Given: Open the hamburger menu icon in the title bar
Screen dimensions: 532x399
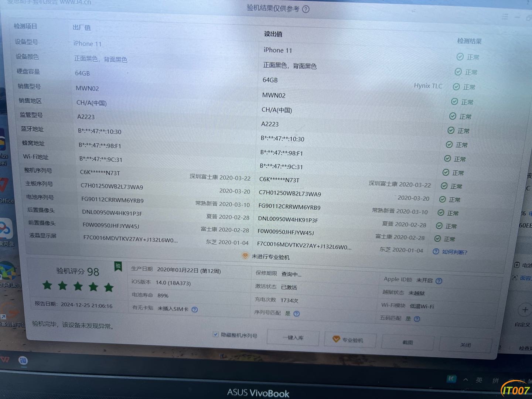Looking at the screenshot, I should [505, 17].
